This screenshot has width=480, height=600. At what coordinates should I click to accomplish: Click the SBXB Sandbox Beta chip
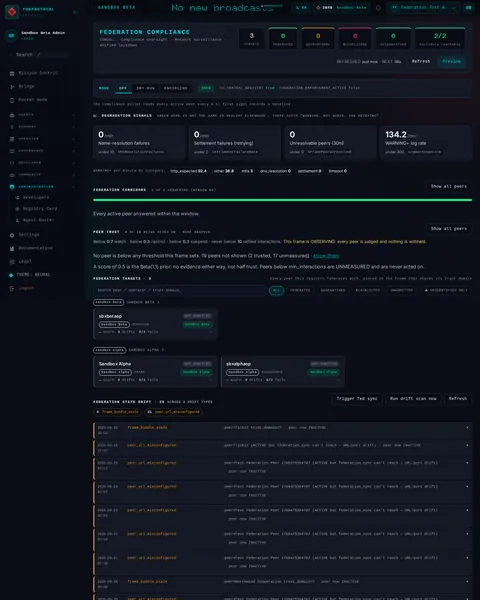tap(341, 8)
